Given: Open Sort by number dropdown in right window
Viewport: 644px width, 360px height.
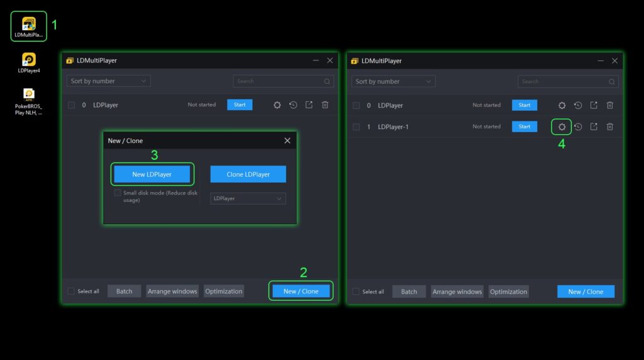Looking at the screenshot, I should pos(393,81).
